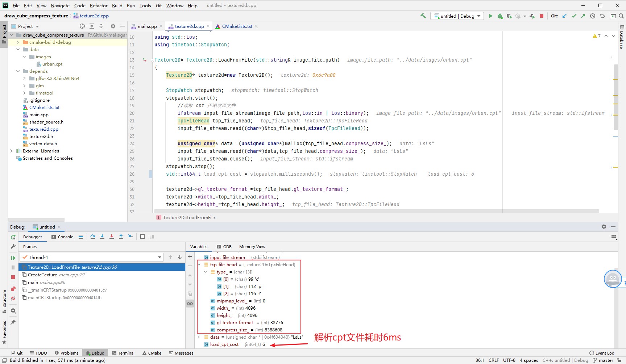
Task: Toggle Project tool window side button
Action: pos(4,34)
